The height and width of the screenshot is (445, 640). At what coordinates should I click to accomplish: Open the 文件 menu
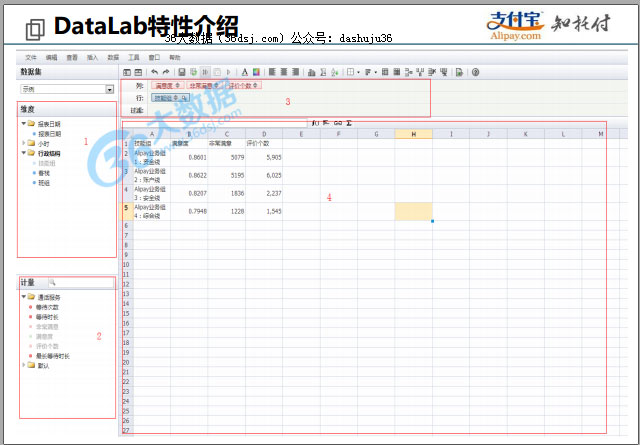[31, 58]
